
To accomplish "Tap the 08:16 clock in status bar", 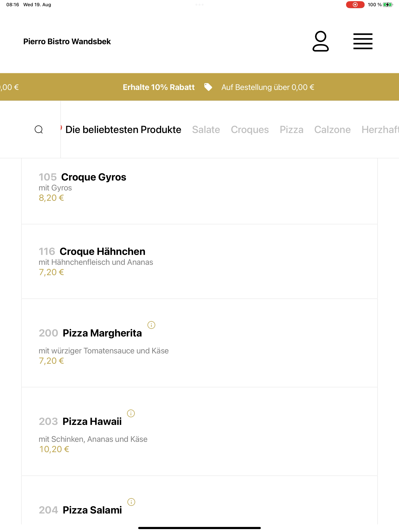I will (x=12, y=4).
